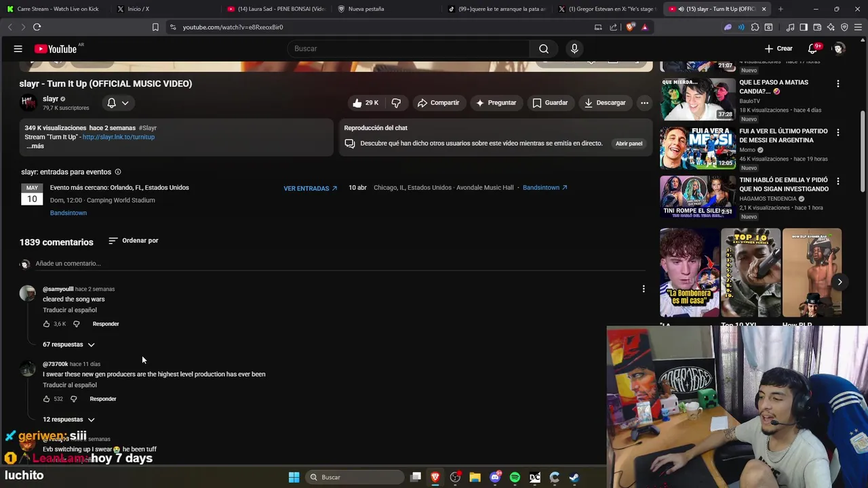Dislike the Turn It Up video

396,103
